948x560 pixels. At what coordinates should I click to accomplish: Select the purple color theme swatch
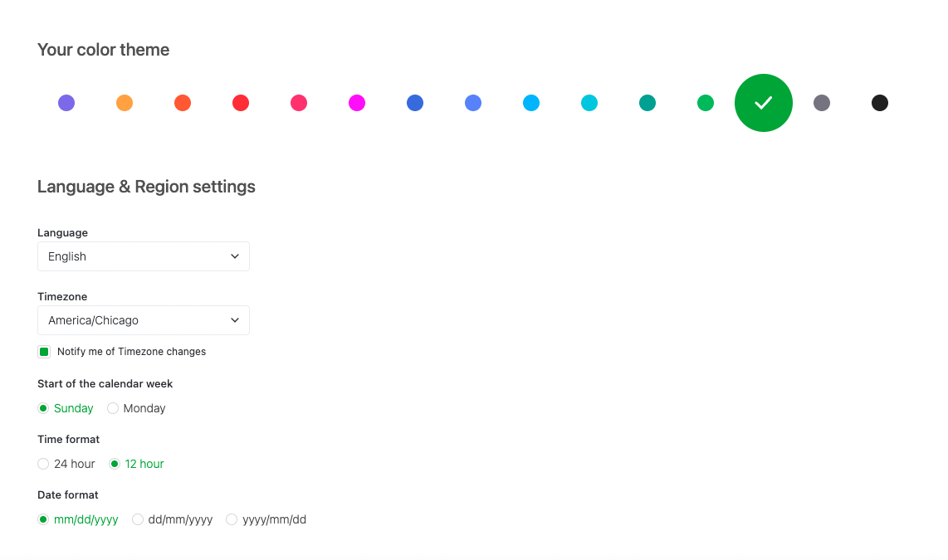[x=66, y=103]
